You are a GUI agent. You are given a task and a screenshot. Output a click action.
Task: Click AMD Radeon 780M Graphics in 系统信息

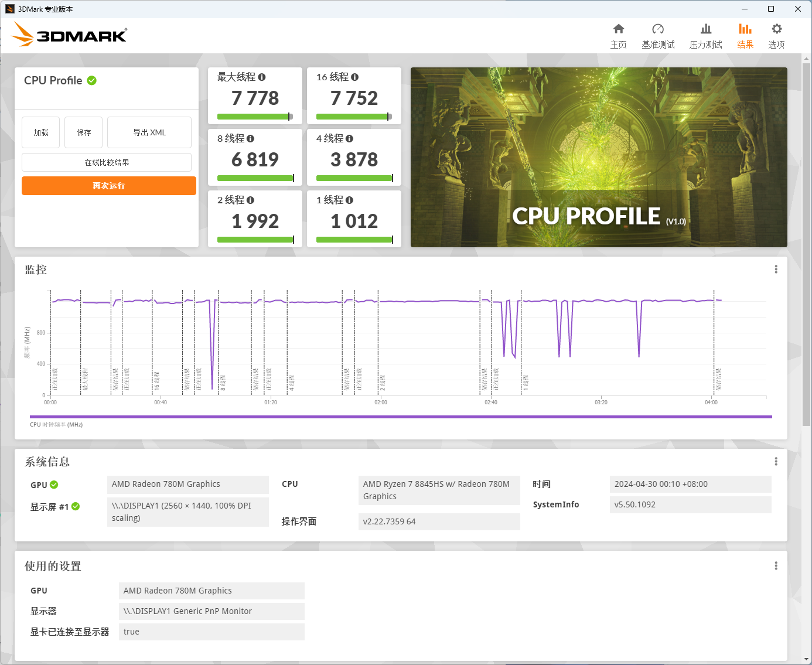[x=187, y=484]
